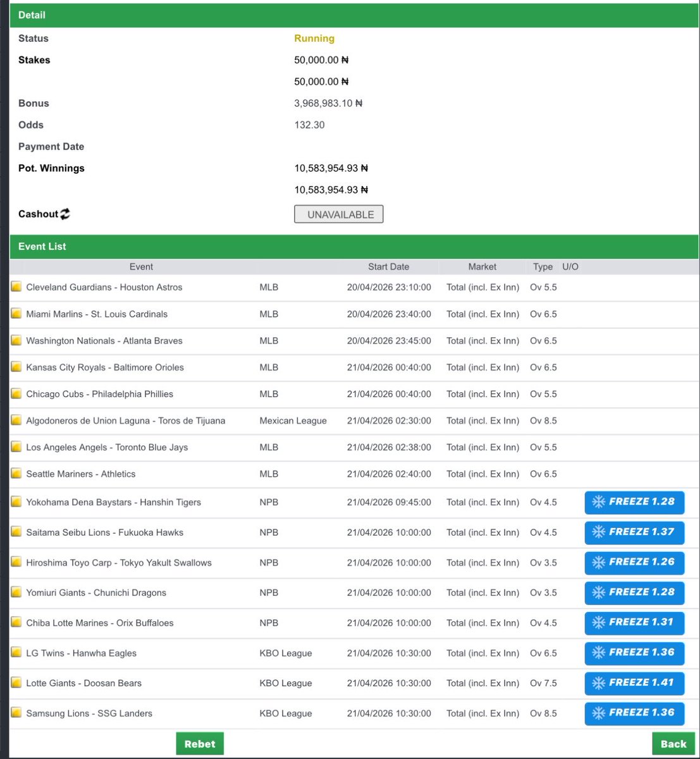Viewport: 700px width, 759px height.
Task: Click yellow status icon for Kansas City Royals row
Action: point(16,367)
